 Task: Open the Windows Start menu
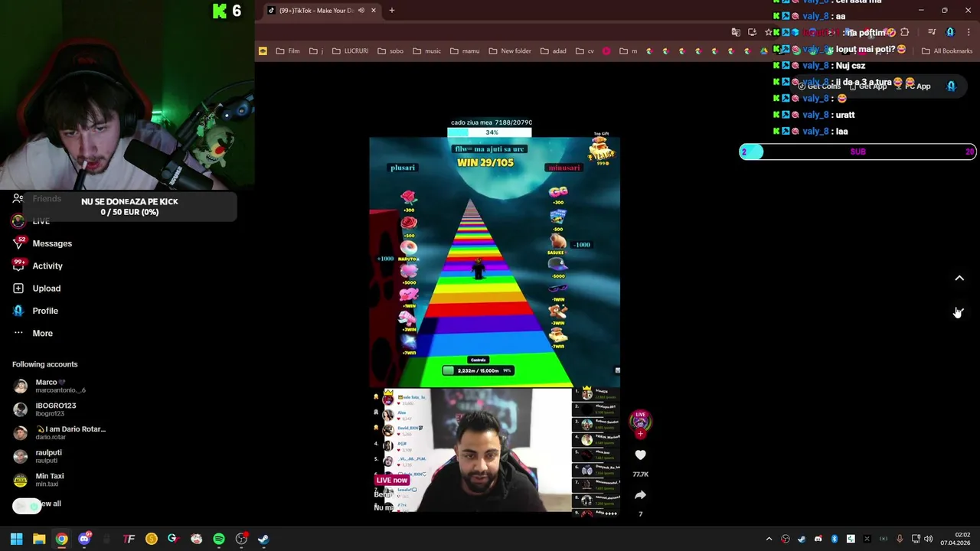pos(16,539)
